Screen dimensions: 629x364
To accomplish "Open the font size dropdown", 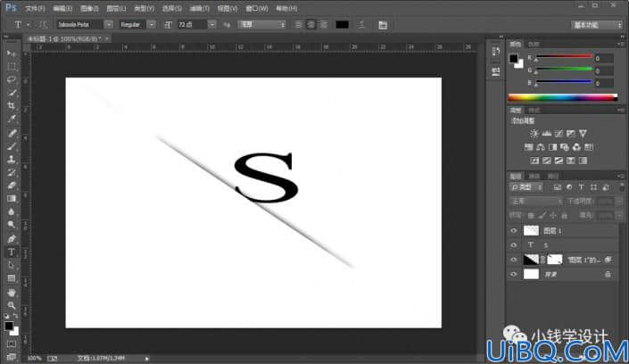I will pos(211,24).
